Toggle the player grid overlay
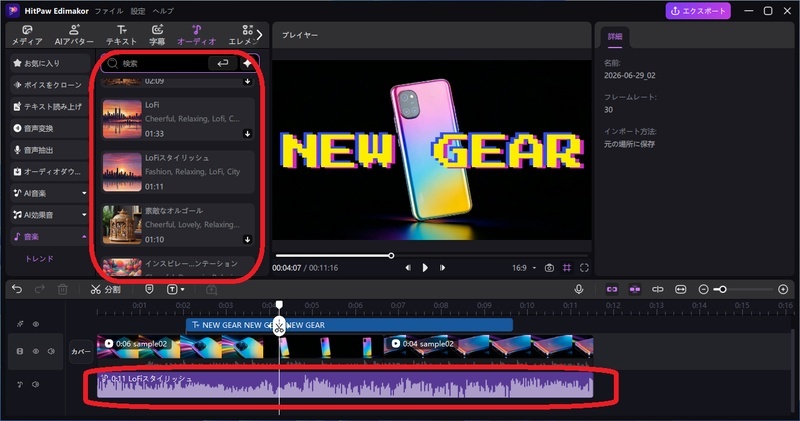Viewport: 800px width, 421px height. click(x=567, y=268)
